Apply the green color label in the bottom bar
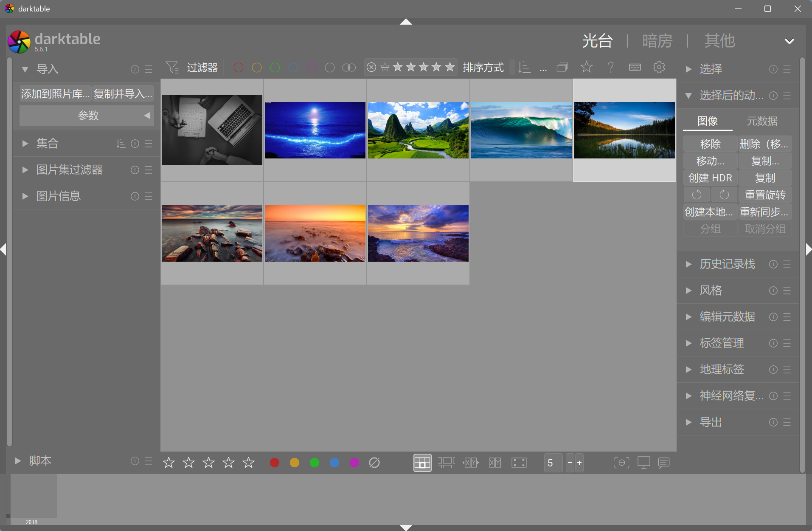This screenshot has width=812, height=531. [x=315, y=463]
